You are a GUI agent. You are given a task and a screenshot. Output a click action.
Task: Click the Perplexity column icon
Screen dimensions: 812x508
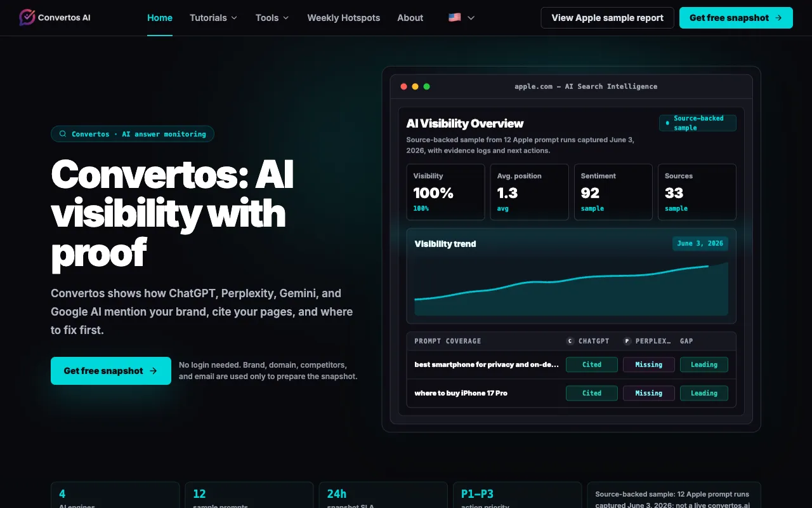point(627,341)
